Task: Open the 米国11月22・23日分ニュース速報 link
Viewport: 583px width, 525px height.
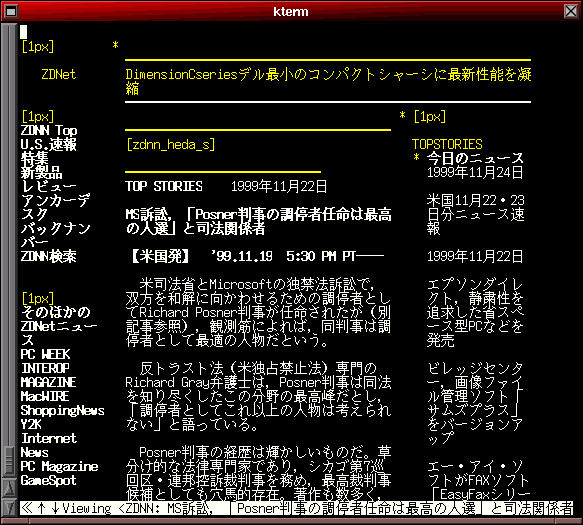Action: 476,215
